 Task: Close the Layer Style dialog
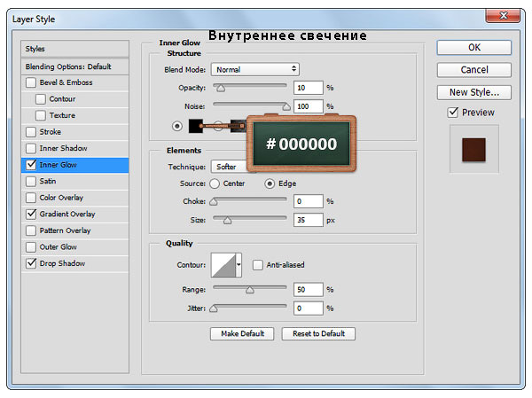pyautogui.click(x=503, y=16)
